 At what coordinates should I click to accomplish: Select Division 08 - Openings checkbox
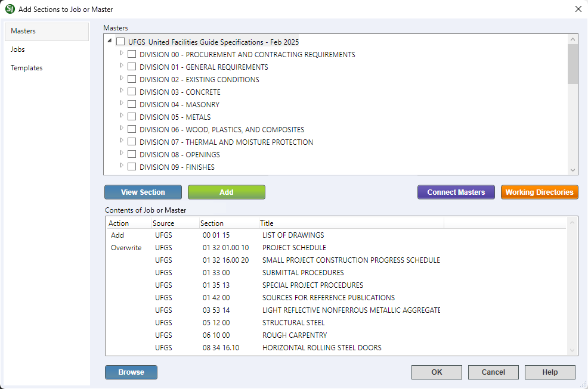[132, 155]
